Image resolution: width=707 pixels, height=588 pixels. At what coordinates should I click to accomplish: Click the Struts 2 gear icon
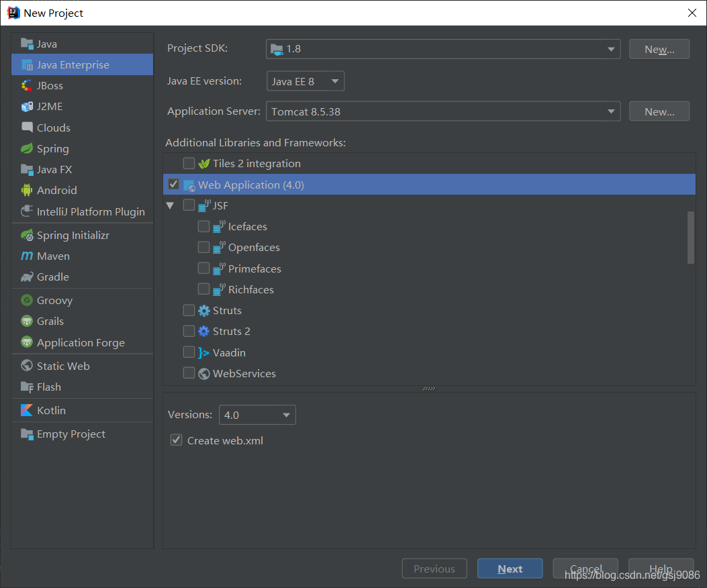point(204,332)
